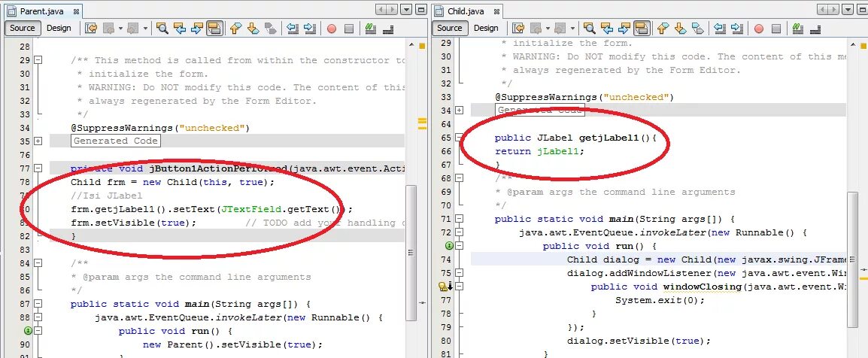Collapse Javadoc fold at Parent.java line 29
Screen dimensions: 868x358
38,60
